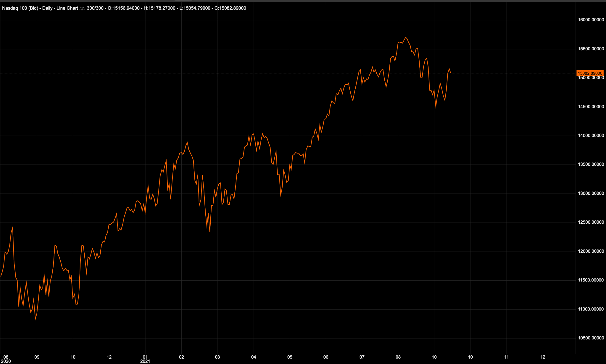Click the 08 2020 time axis label
The width and height of the screenshot is (606, 364).
click(5, 359)
